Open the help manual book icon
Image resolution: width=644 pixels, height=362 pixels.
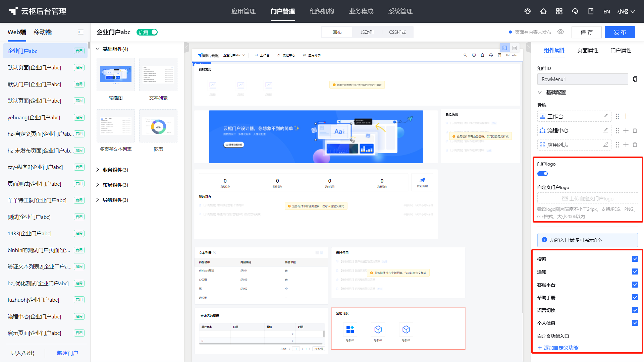[591, 11]
